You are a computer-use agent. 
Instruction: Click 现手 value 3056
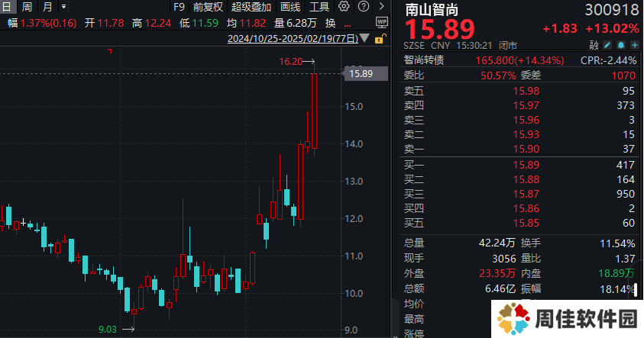(x=504, y=259)
